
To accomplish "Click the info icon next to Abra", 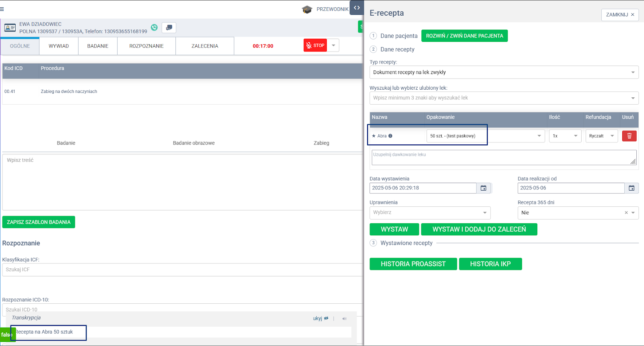I will tap(390, 136).
